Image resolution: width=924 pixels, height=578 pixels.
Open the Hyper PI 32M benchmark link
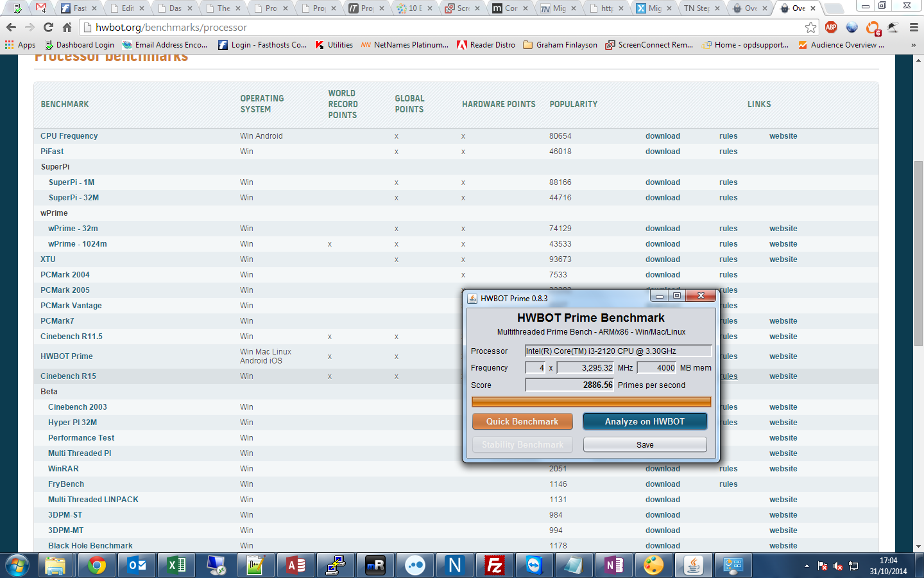click(73, 423)
